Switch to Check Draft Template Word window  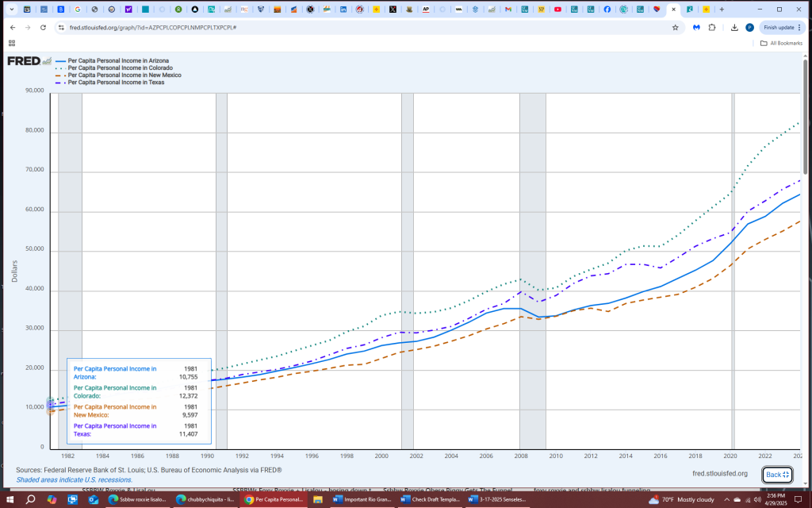pyautogui.click(x=428, y=500)
